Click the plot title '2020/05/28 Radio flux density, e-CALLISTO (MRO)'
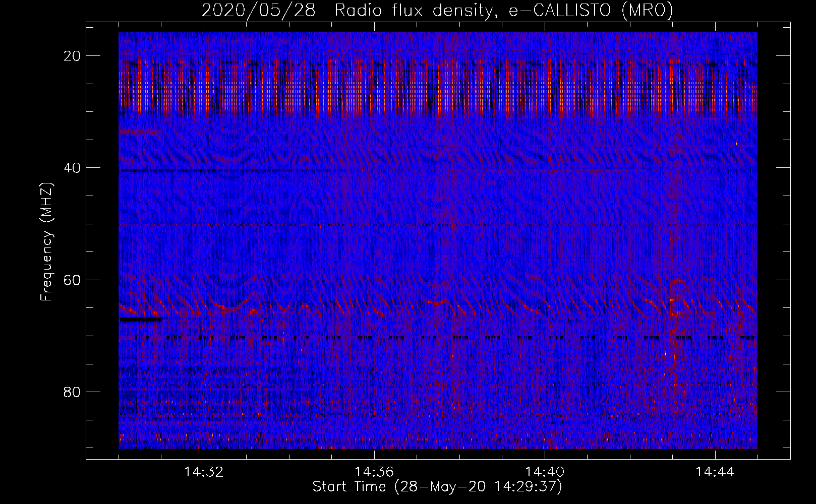The height and width of the screenshot is (504, 816). pyautogui.click(x=437, y=10)
